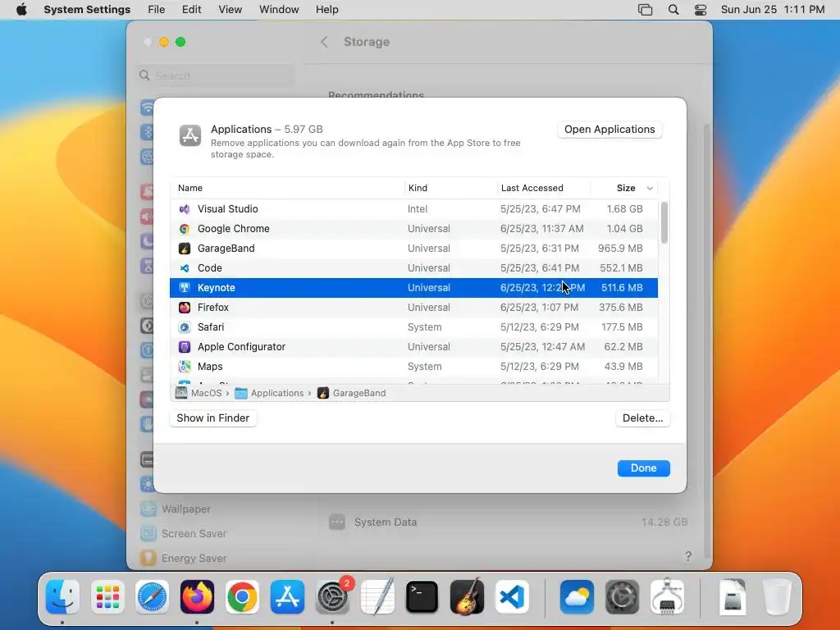Open the Help menu

coord(326,10)
